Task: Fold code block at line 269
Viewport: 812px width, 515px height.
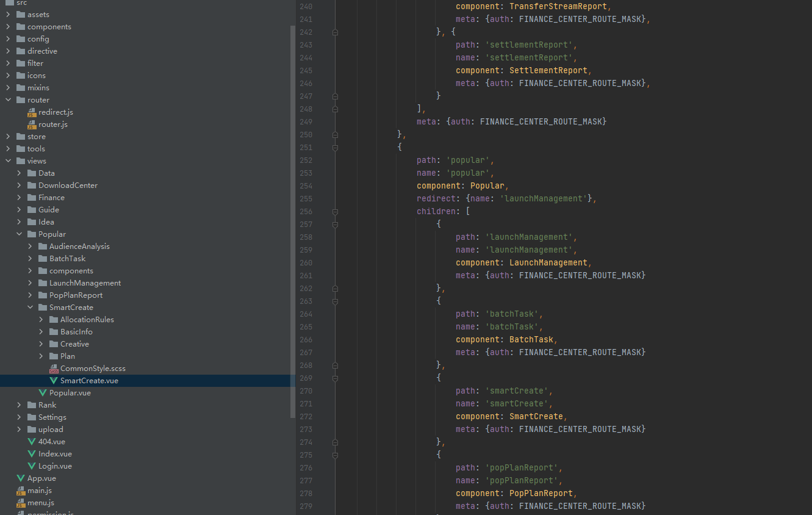Action: (x=335, y=378)
